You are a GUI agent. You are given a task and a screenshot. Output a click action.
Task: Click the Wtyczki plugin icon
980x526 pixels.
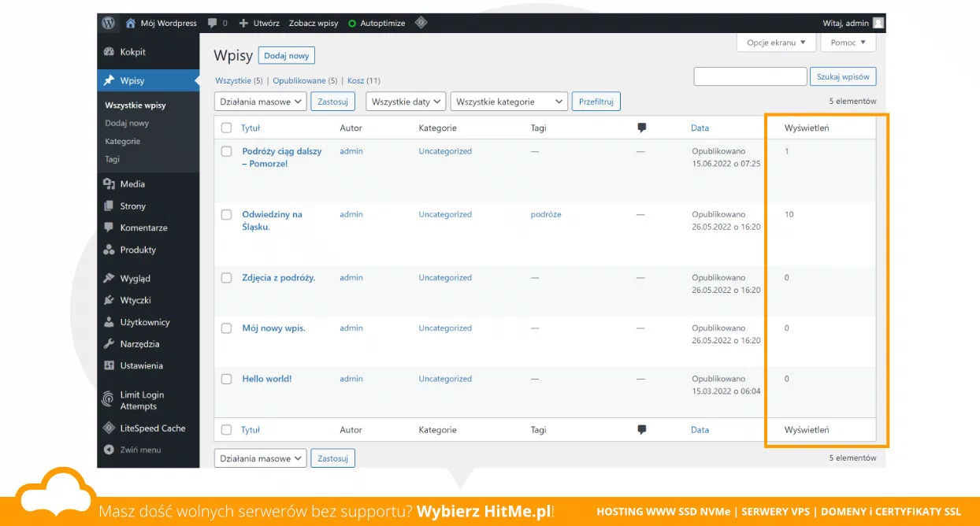click(x=110, y=300)
